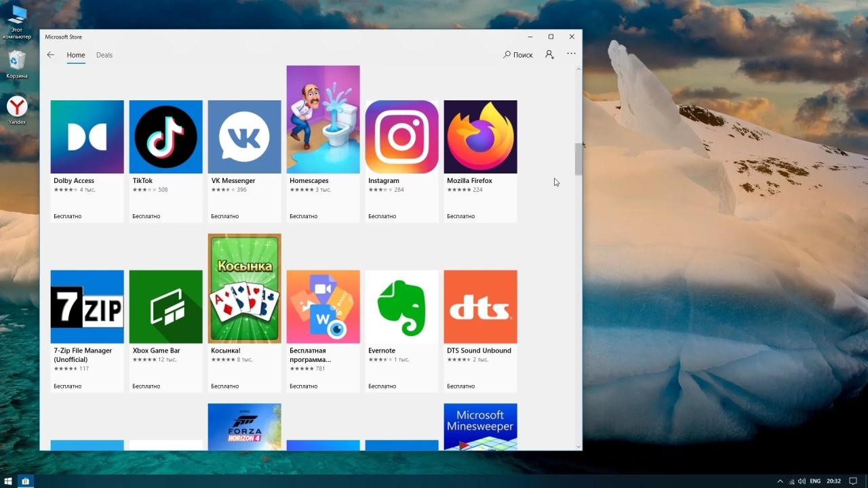Open the 7-Zip File Manager icon
Viewport: 868px width, 488px height.
pyautogui.click(x=87, y=307)
